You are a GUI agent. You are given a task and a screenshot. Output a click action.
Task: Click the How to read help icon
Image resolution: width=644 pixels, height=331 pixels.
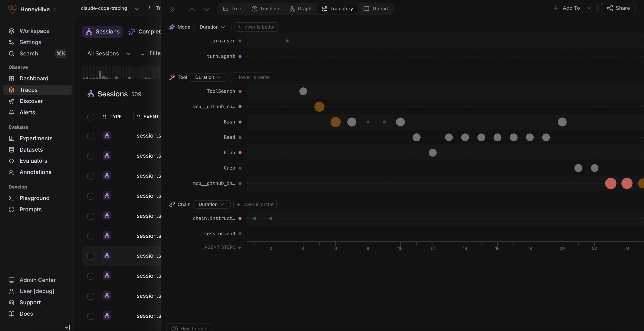click(174, 328)
